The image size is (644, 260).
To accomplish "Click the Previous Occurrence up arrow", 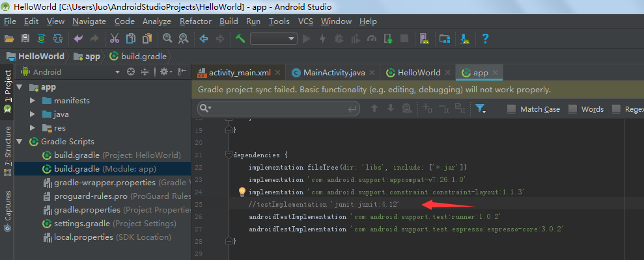I will click(x=374, y=109).
